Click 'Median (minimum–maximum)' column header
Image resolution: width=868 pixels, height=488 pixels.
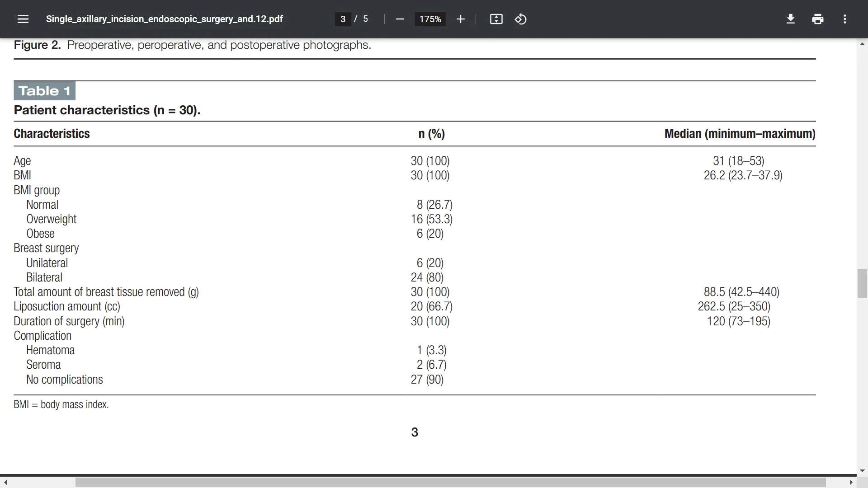[740, 134]
